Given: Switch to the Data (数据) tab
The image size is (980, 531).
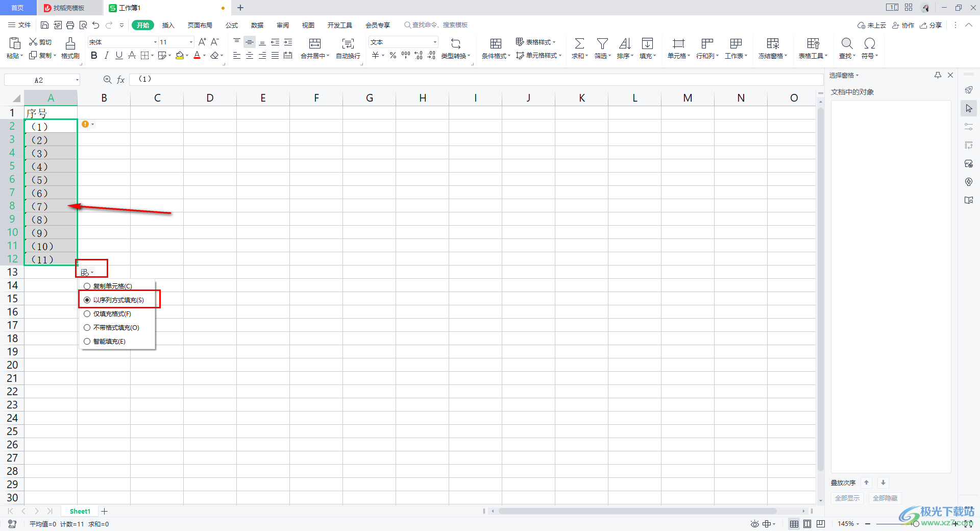Looking at the screenshot, I should click(257, 25).
